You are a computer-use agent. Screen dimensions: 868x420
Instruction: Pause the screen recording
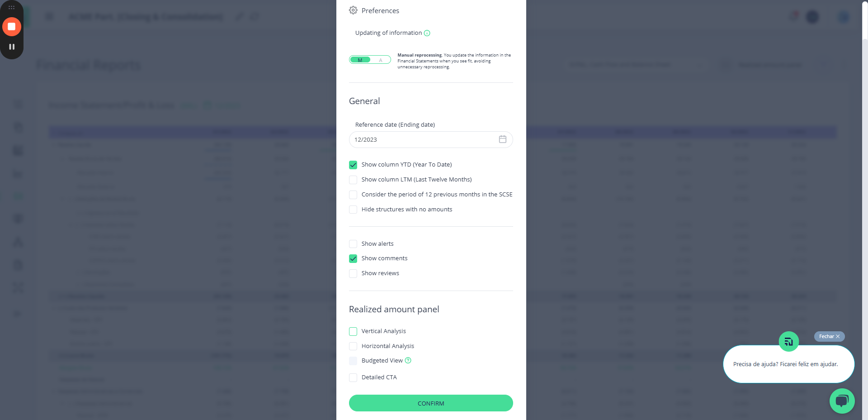12,47
